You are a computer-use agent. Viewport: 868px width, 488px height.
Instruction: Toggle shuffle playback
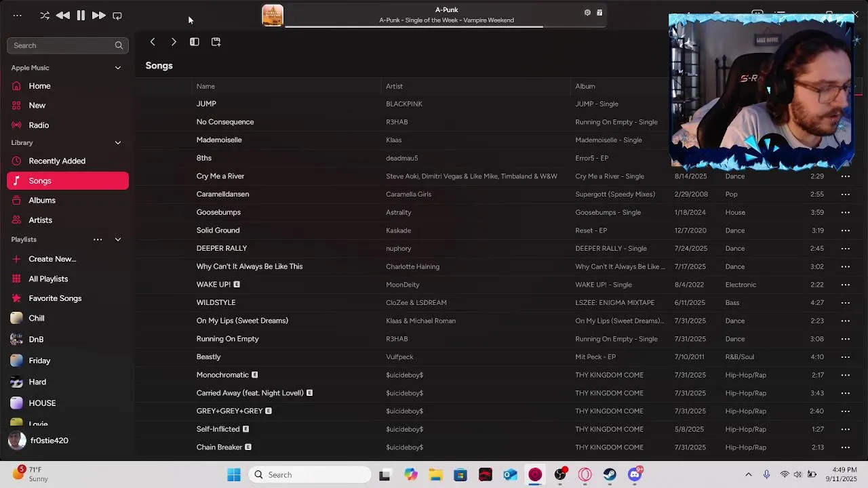45,16
